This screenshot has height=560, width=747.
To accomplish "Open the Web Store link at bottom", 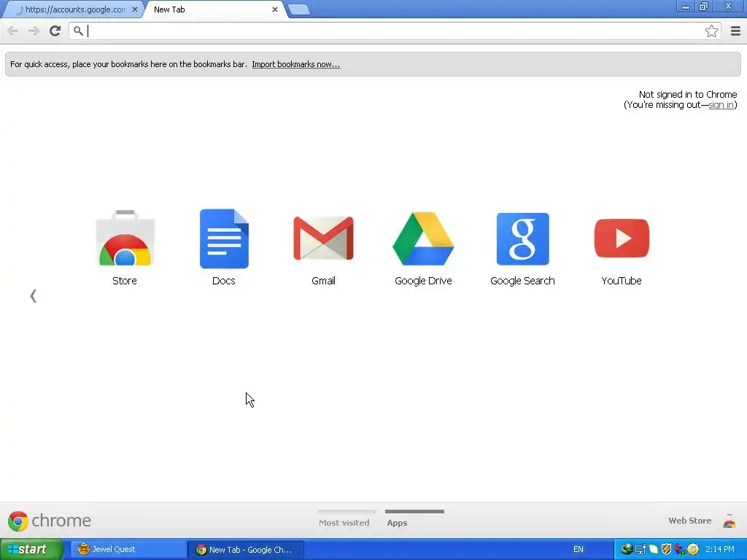I will 690,521.
